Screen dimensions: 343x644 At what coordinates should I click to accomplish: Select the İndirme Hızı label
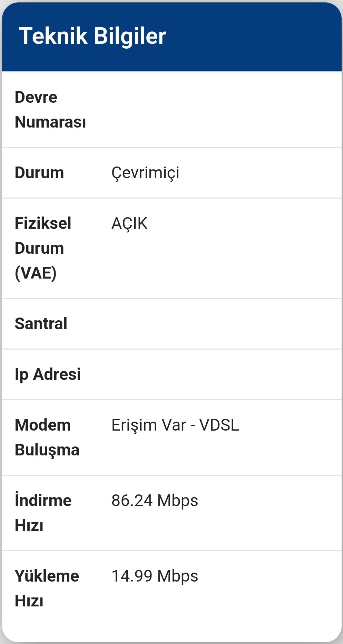[43, 513]
